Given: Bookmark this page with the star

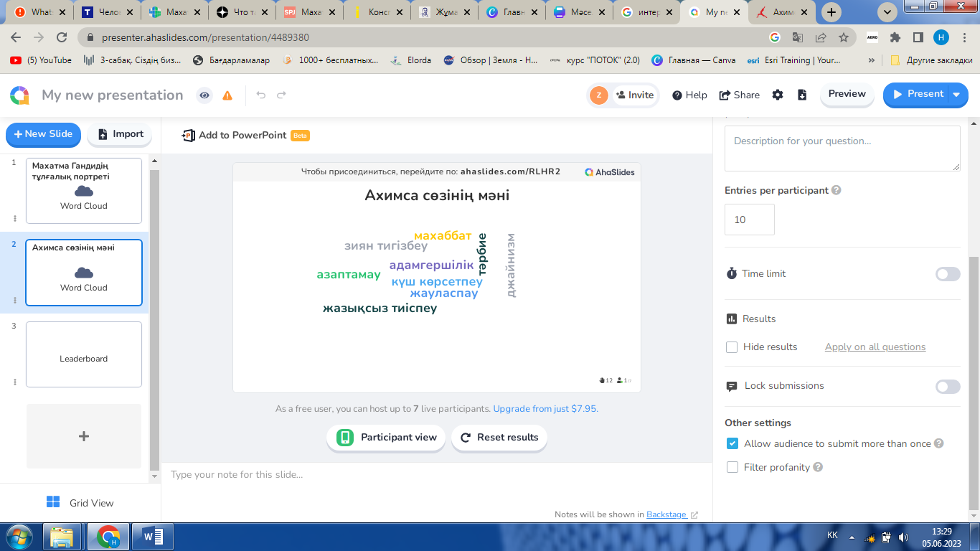Looking at the screenshot, I should [x=844, y=37].
